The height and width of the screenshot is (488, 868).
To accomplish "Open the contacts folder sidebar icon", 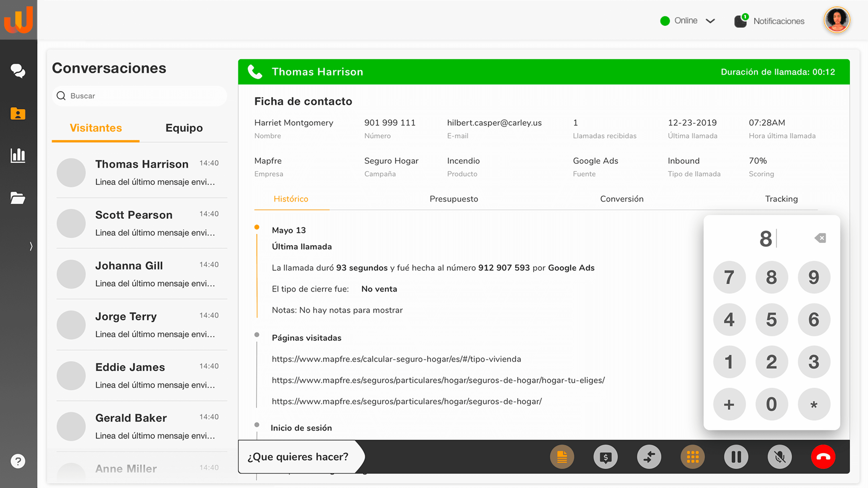I will (x=18, y=113).
